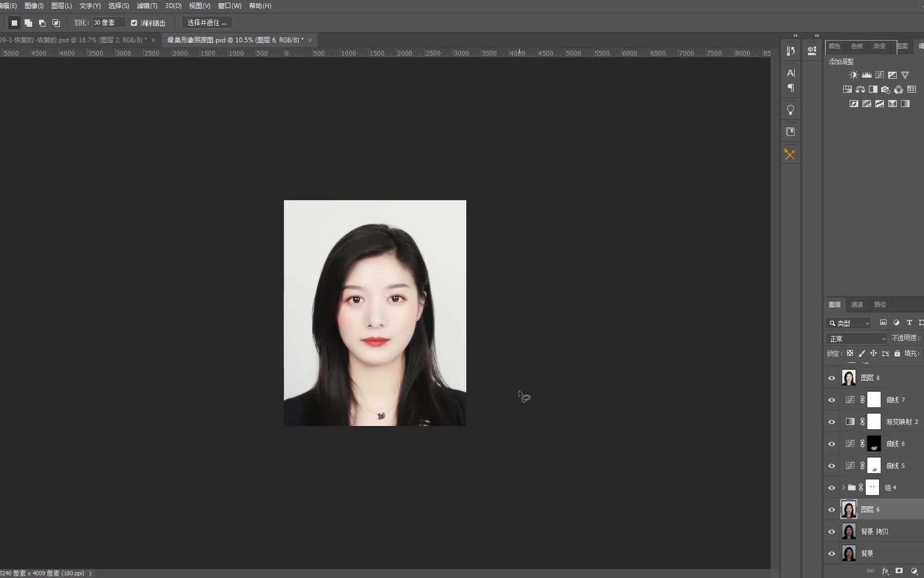Choose Subtract from selection mode
Screen dimensions: 924x578
(x=42, y=22)
